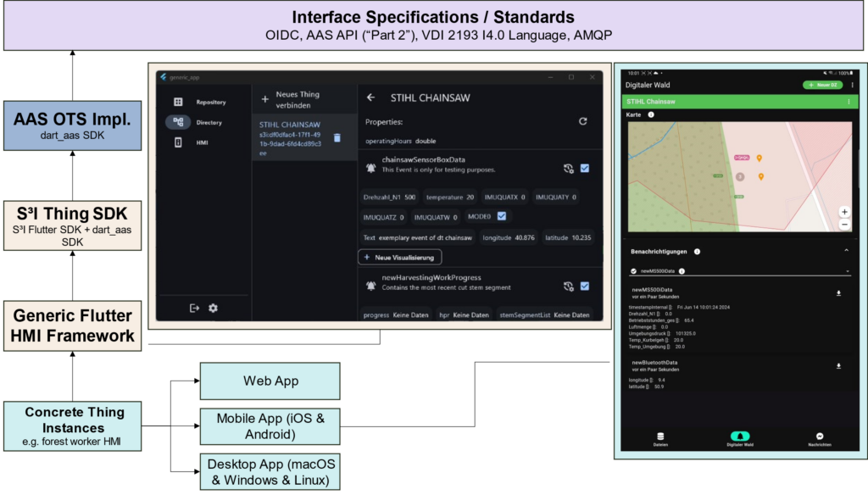Download the newBluetoothData notification
This screenshot has height=495, width=868.
coord(838,366)
